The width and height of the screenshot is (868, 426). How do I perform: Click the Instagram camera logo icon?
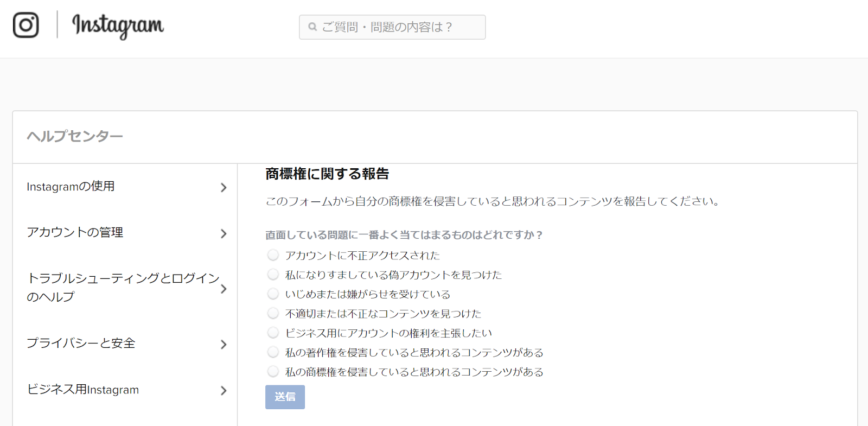25,25
